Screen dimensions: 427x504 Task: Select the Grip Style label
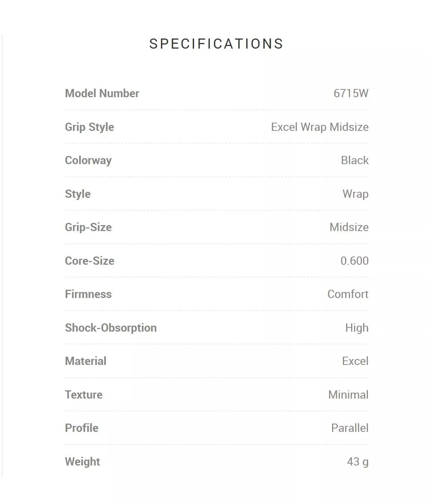pos(89,127)
